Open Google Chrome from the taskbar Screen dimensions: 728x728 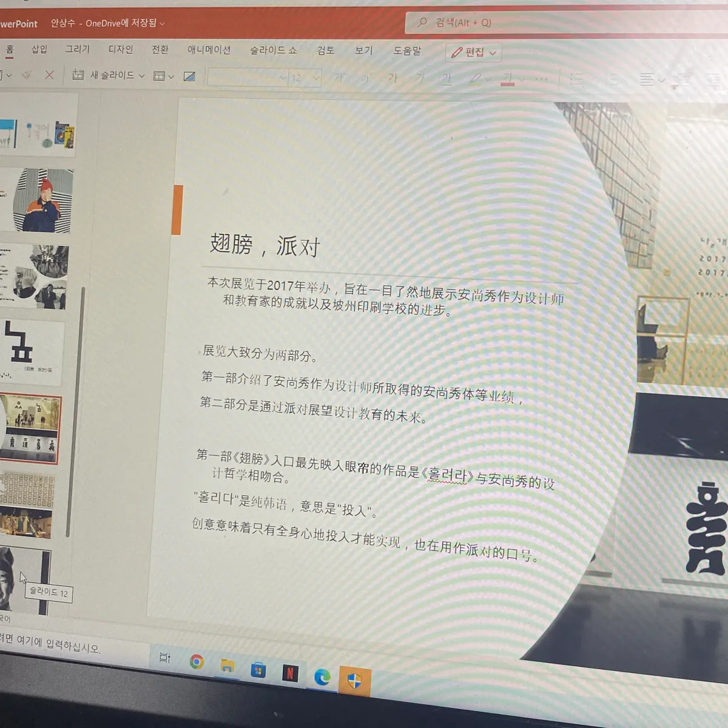tap(197, 662)
